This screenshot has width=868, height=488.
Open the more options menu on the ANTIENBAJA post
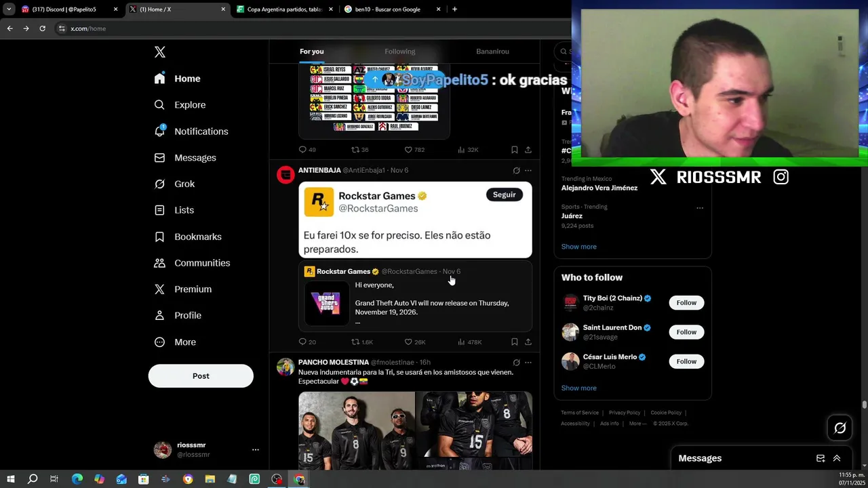tap(528, 171)
